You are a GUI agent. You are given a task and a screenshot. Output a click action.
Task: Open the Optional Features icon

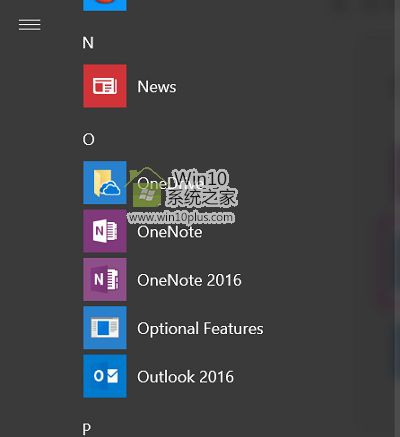(x=105, y=328)
